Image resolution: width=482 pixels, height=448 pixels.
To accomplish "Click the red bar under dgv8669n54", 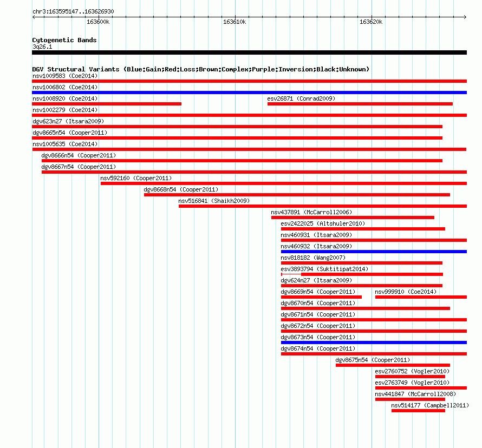I will [321, 297].
